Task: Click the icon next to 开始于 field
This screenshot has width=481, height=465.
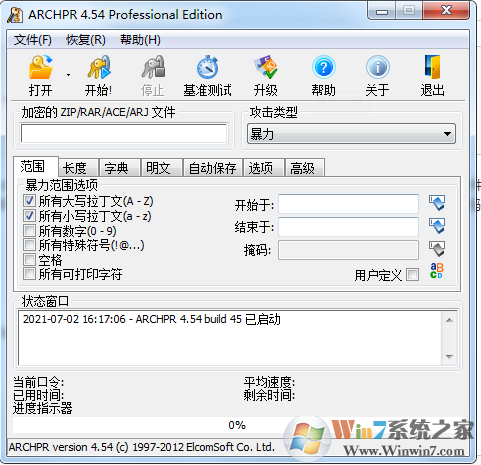Action: pyautogui.click(x=437, y=203)
